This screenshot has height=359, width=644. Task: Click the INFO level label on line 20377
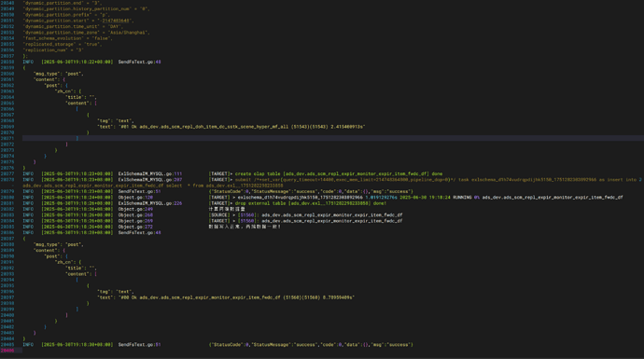pyautogui.click(x=28, y=174)
